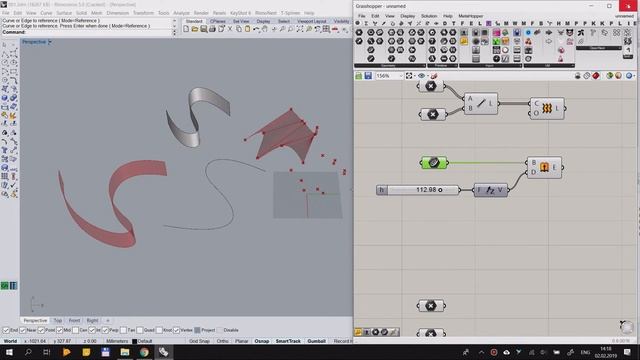Click the h number slider showing 112.98
640x360 pixels.
point(418,190)
